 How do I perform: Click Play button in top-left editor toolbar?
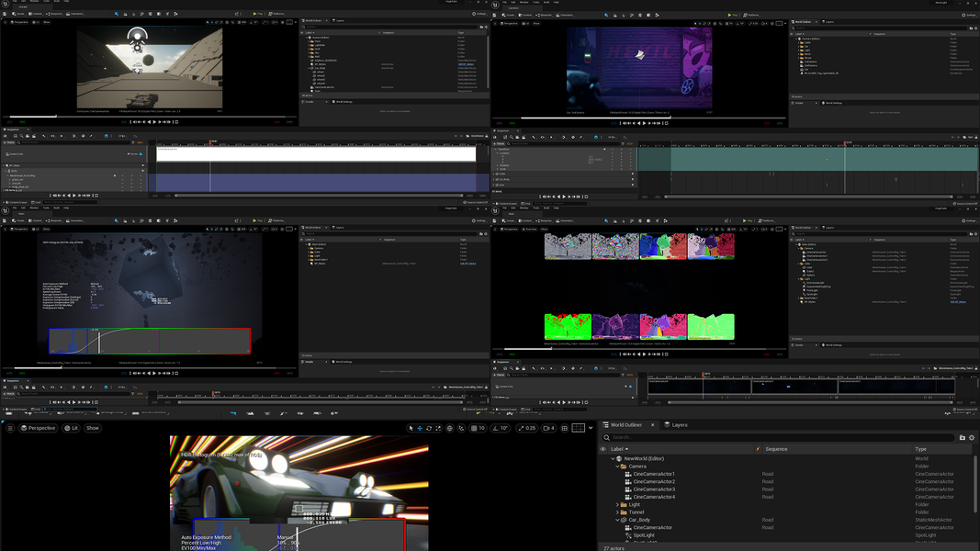point(257,13)
